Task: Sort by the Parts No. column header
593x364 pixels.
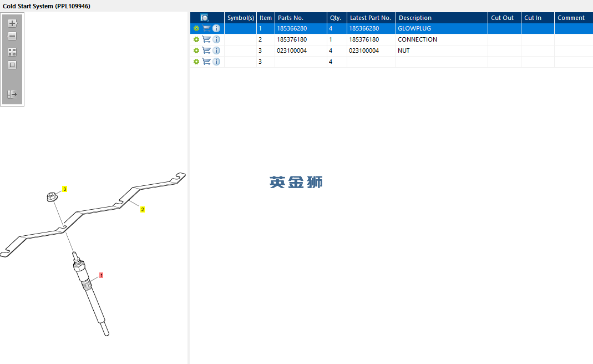Action: click(301, 18)
